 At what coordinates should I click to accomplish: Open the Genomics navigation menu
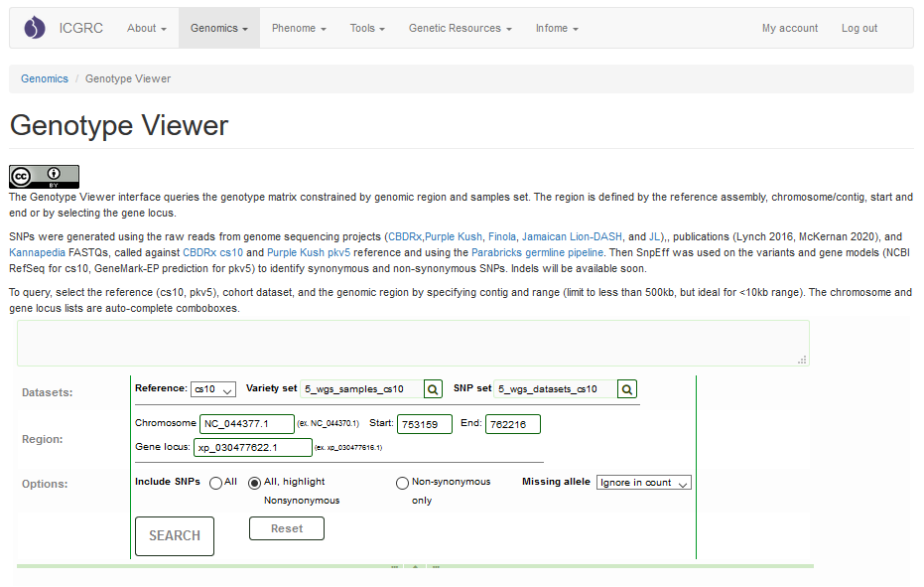click(x=218, y=29)
